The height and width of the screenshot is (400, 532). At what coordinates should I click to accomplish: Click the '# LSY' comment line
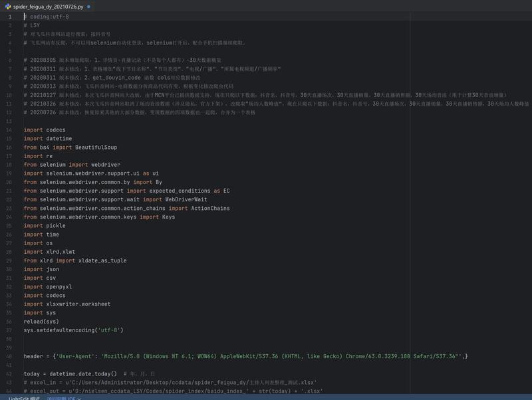31,25
